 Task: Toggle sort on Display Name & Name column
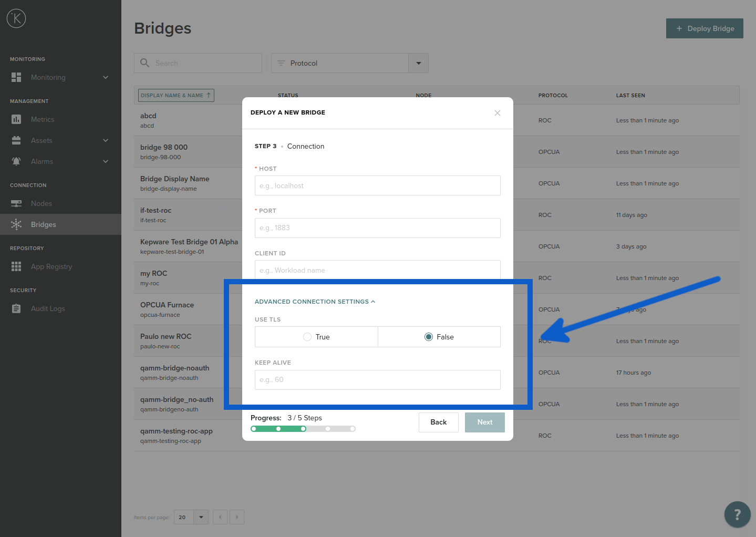pyautogui.click(x=176, y=95)
